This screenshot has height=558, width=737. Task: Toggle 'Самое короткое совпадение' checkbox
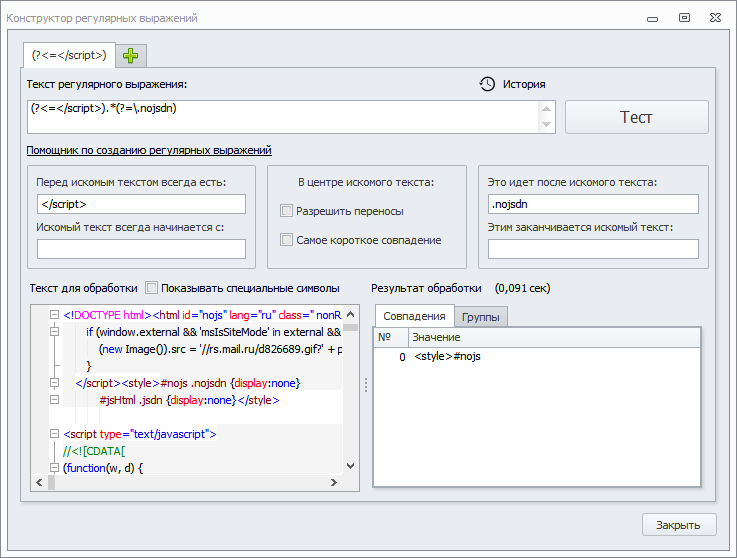(287, 240)
